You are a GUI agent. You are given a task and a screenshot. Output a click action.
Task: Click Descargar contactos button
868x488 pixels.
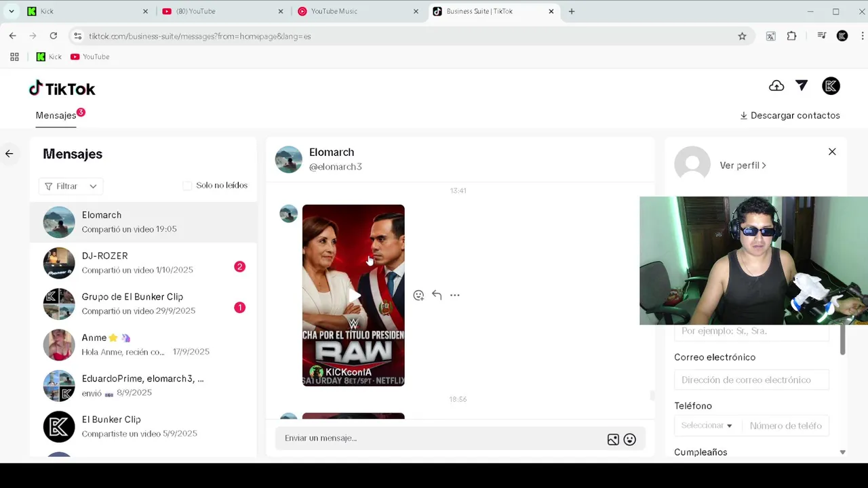point(790,115)
